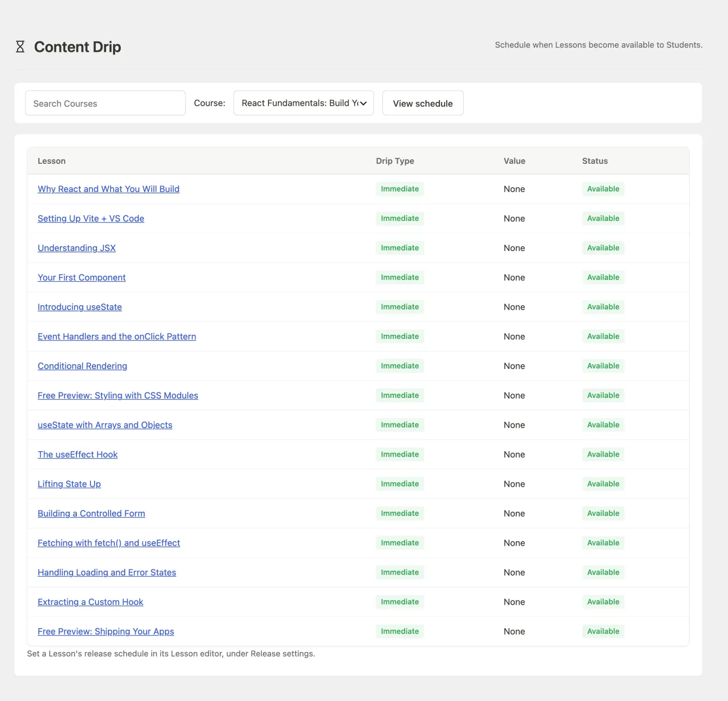Open Free Preview: Shipping Your Apps lesson
Image resolution: width=728 pixels, height=701 pixels.
pos(106,631)
